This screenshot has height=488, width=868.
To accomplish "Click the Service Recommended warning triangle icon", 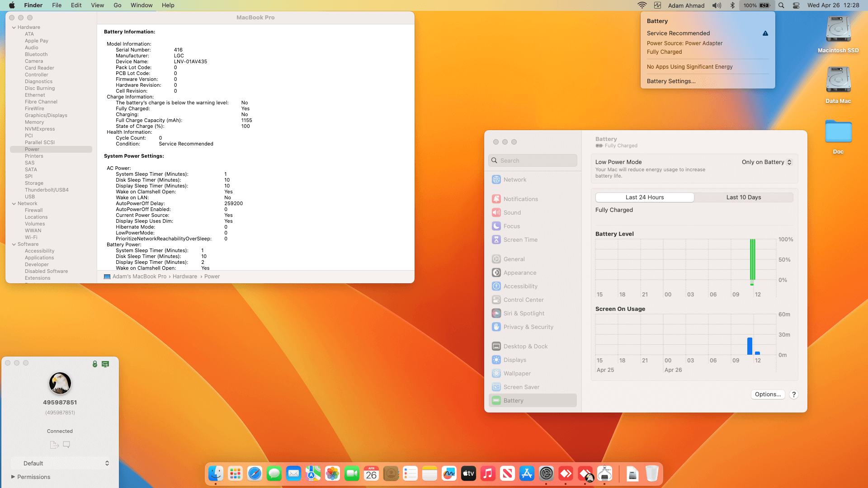I will 765,33.
